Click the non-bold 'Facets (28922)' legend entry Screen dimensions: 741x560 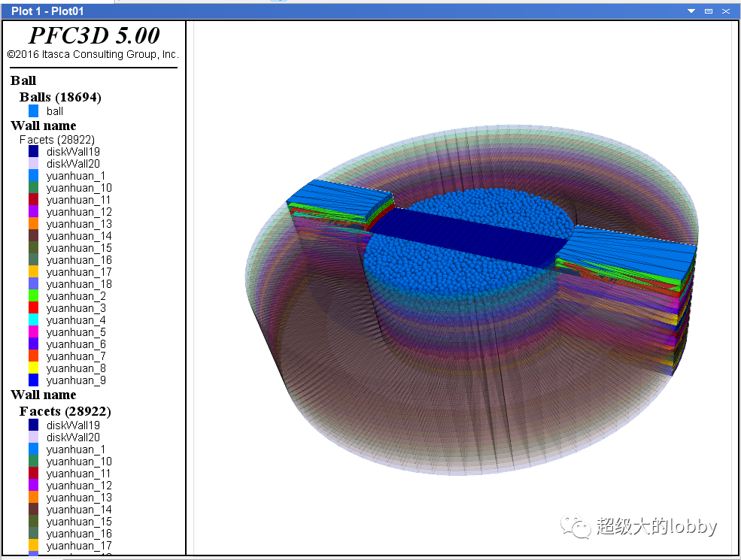(x=56, y=140)
